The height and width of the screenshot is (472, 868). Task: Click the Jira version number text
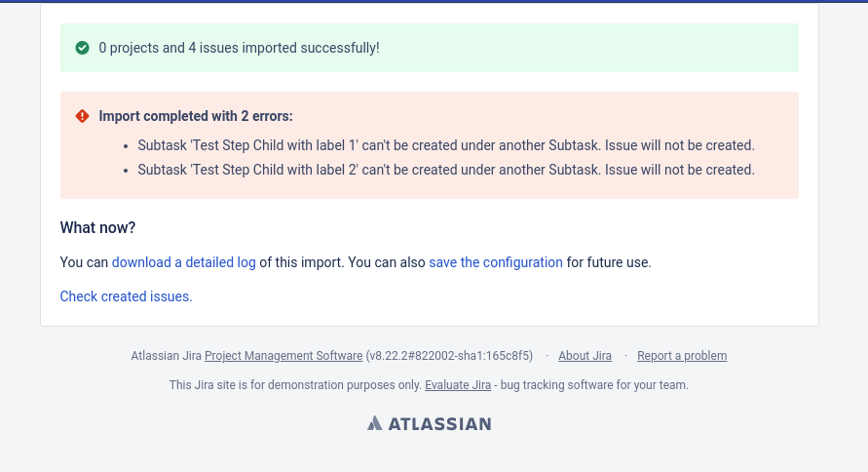pos(449,356)
